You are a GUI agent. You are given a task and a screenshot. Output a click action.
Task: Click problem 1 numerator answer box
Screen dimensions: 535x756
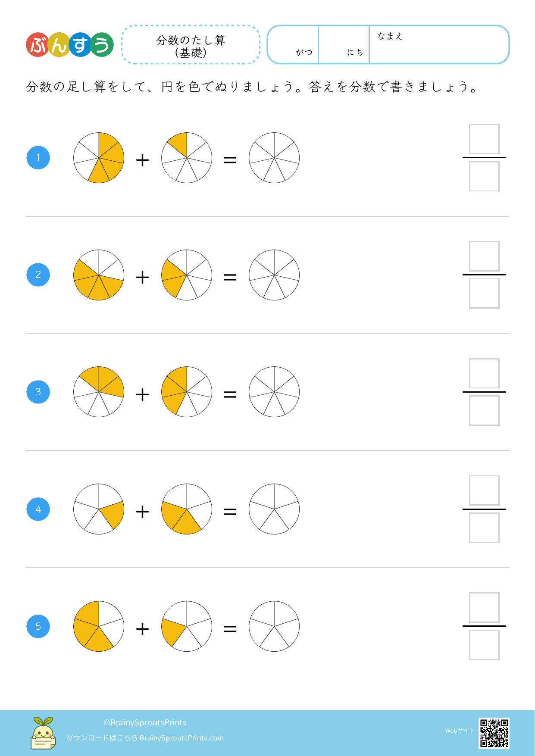coord(484,139)
